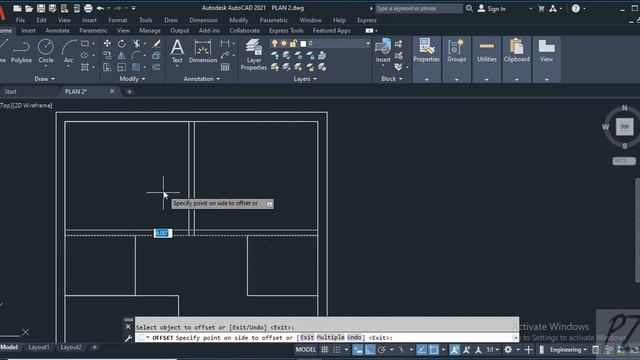Switch to the Start file tab
Image resolution: width=640 pixels, height=360 pixels.
coord(11,91)
